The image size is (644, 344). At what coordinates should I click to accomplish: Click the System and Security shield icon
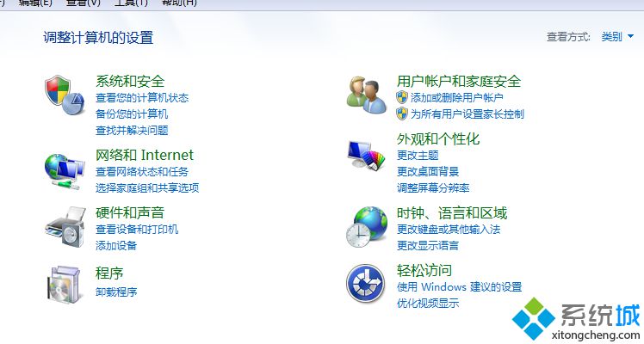coord(65,95)
